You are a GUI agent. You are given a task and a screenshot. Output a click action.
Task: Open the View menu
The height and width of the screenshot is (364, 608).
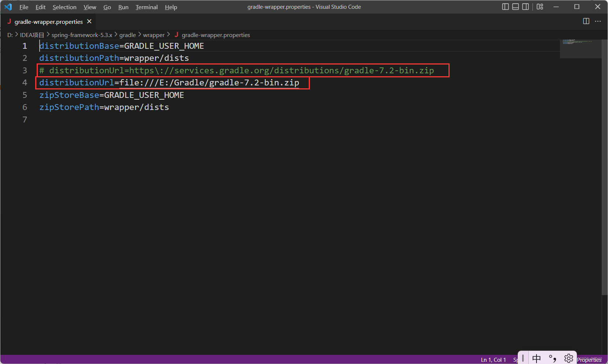pyautogui.click(x=90, y=7)
